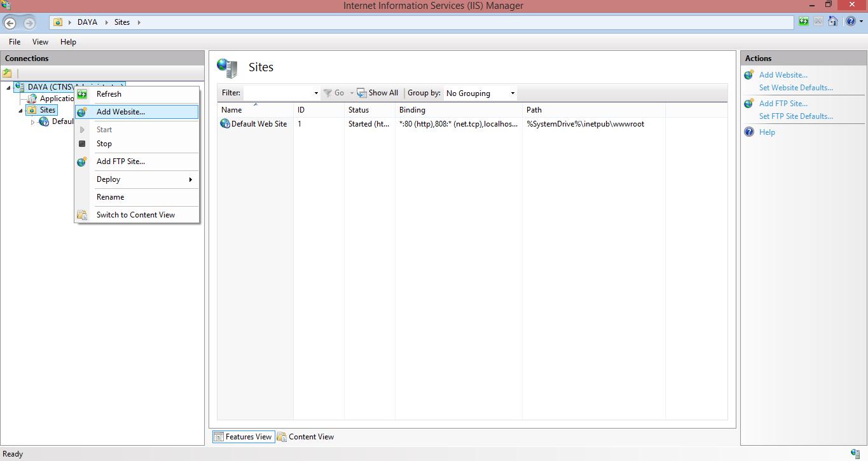Image resolution: width=868 pixels, height=461 pixels.
Task: Click the Default Web Site globe in the sites list
Action: click(x=225, y=124)
